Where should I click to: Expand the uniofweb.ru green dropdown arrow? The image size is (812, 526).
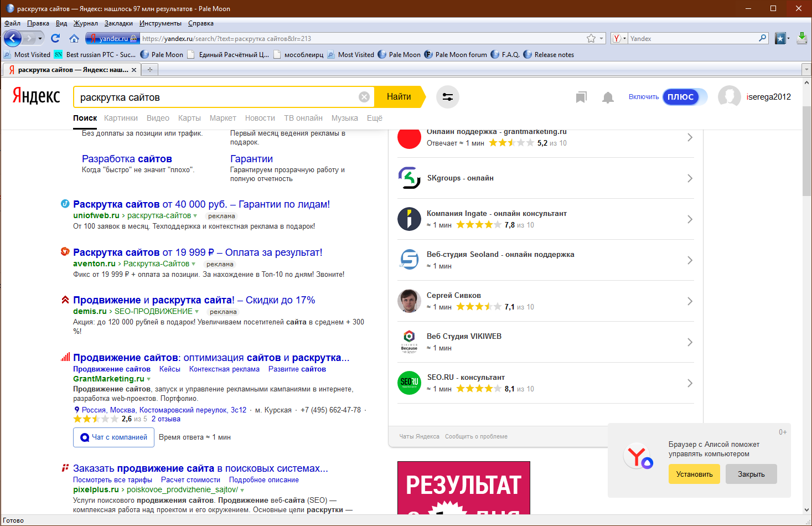(x=195, y=216)
